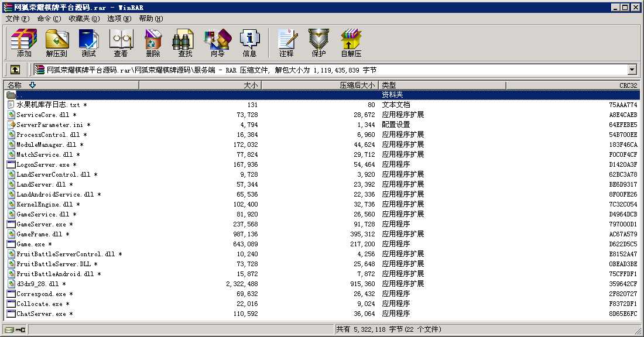Click the icon of 水果机库存日志.txt
The height and width of the screenshot is (337, 644).
[x=11, y=105]
